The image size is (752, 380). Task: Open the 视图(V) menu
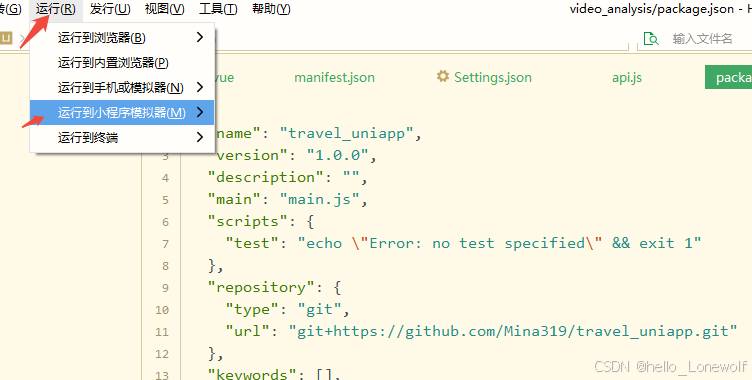tap(164, 9)
